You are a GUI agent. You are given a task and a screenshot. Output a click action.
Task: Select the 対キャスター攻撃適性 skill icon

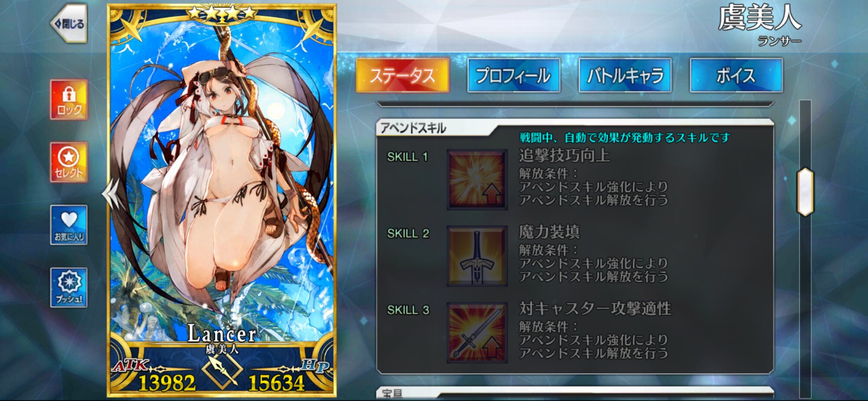click(477, 333)
